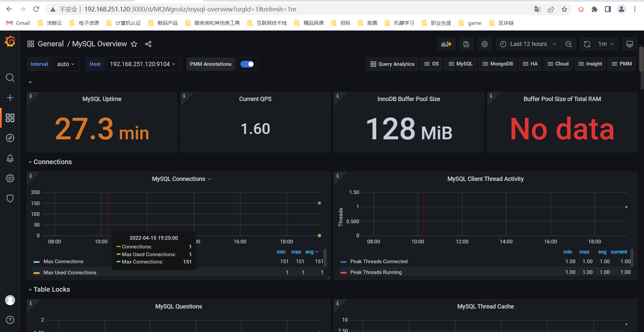Click the MySQL Client Thread Activity legend scrollbar

pos(632,257)
